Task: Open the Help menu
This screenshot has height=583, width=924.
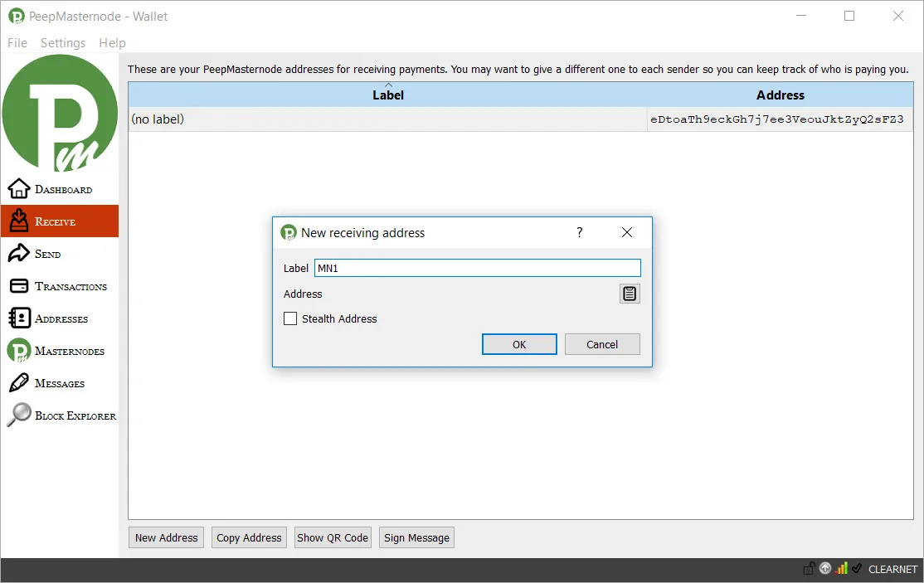Action: (112, 43)
